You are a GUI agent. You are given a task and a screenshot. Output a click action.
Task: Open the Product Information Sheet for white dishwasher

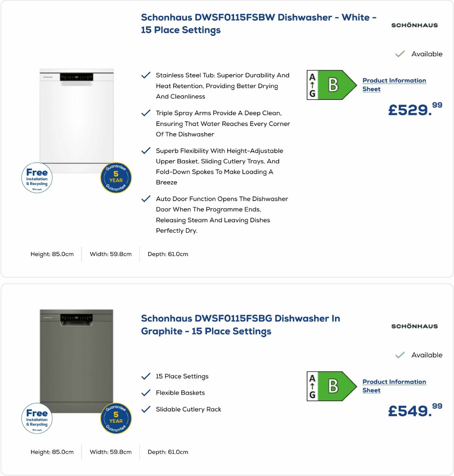[394, 84]
